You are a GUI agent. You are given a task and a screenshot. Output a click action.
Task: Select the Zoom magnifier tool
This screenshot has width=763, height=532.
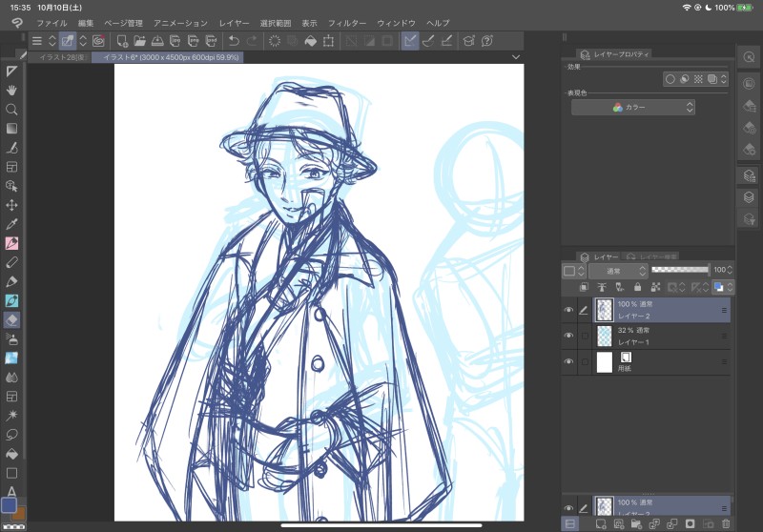tap(12, 109)
